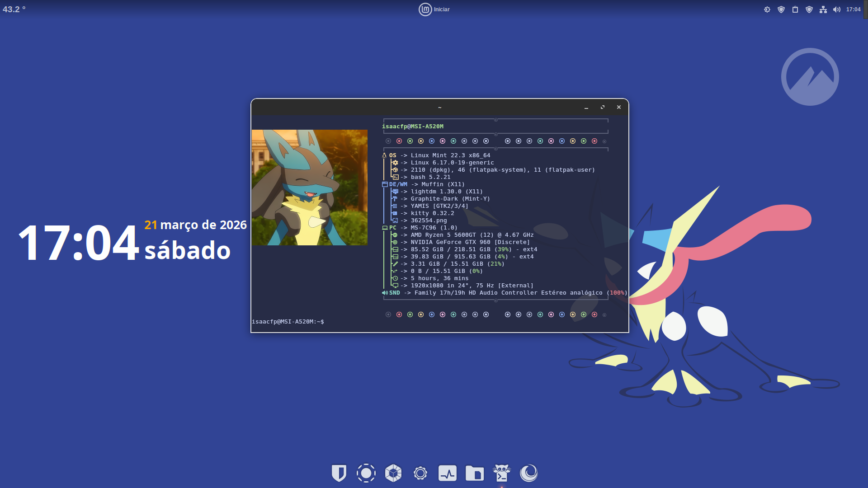868x488 pixels.
Task: Click the Lucario image in terminal
Action: 310,188
